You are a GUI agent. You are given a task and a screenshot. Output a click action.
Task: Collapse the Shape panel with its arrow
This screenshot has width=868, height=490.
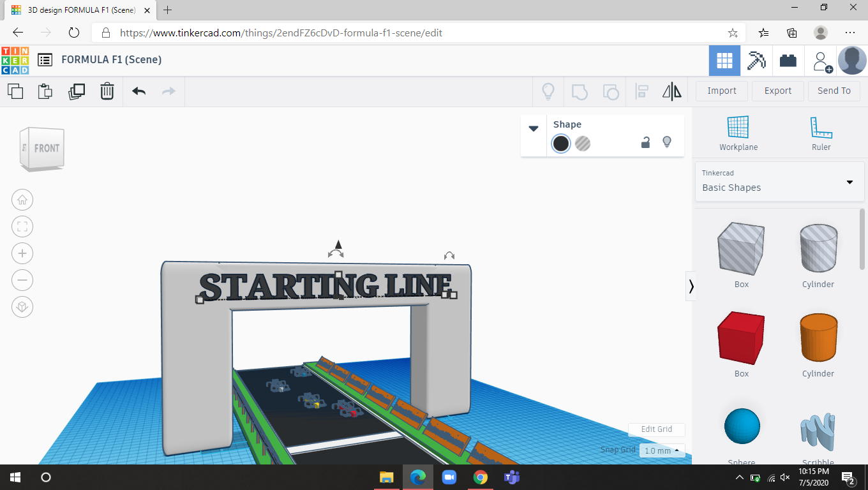(534, 128)
